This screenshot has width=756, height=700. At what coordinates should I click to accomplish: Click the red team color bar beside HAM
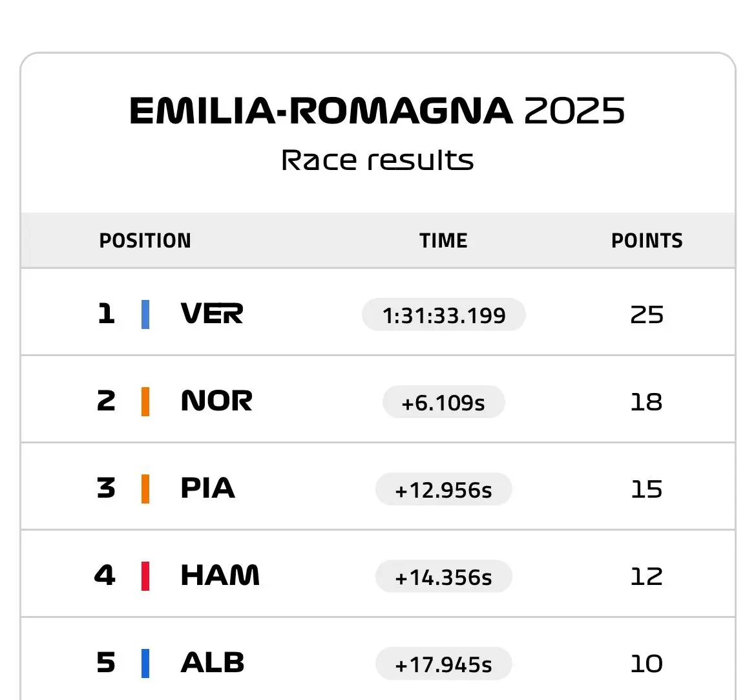tap(145, 576)
